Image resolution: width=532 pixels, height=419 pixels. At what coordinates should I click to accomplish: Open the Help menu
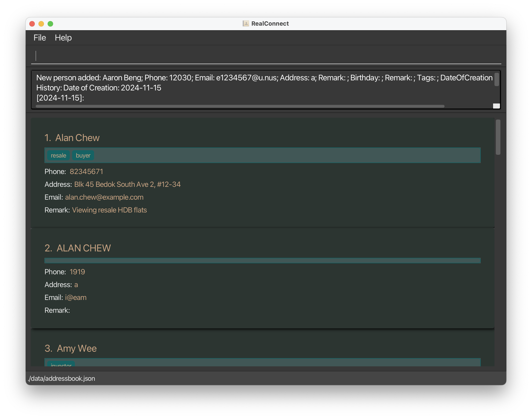(x=63, y=38)
